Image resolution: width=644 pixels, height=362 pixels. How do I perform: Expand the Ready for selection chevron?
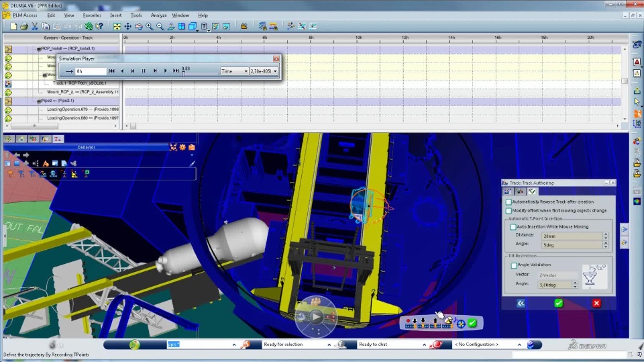tap(329, 345)
